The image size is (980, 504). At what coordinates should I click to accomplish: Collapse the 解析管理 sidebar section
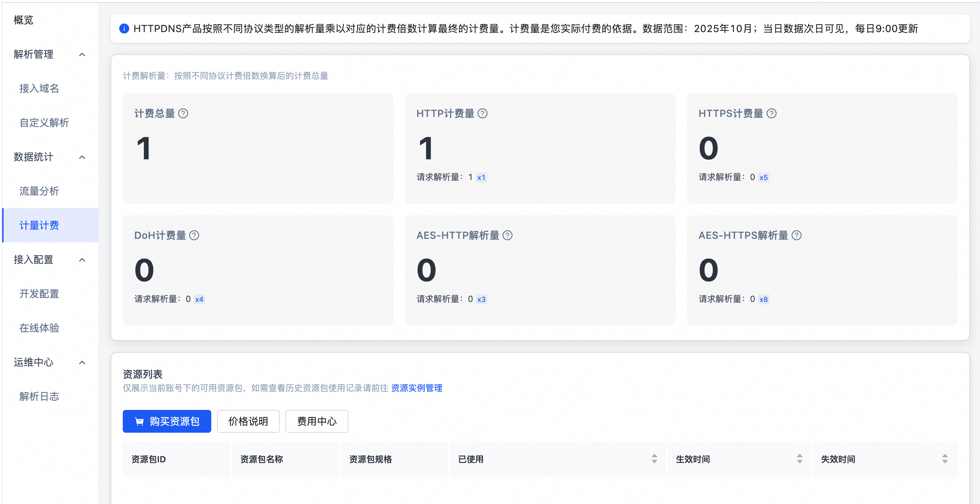[x=82, y=55]
